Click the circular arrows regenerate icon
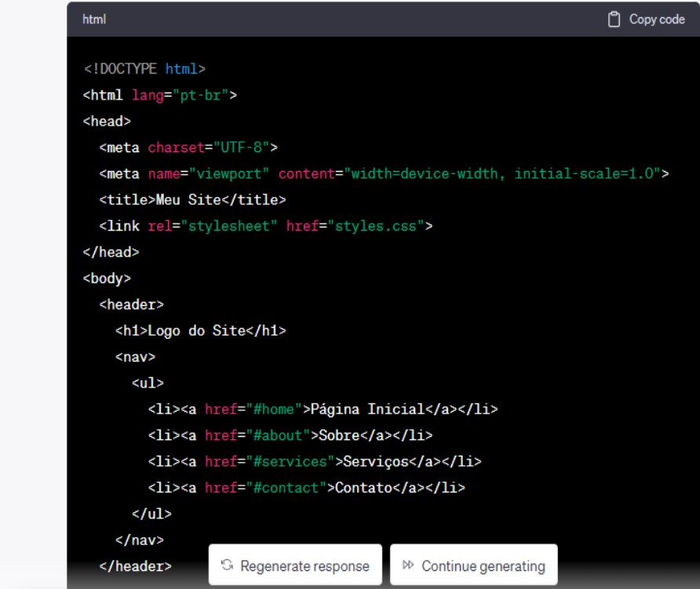 pyautogui.click(x=227, y=565)
